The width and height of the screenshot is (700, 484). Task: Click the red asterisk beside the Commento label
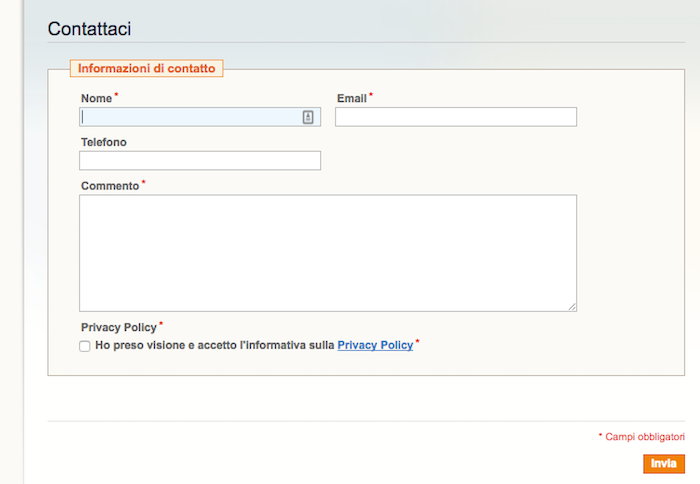pos(144,182)
